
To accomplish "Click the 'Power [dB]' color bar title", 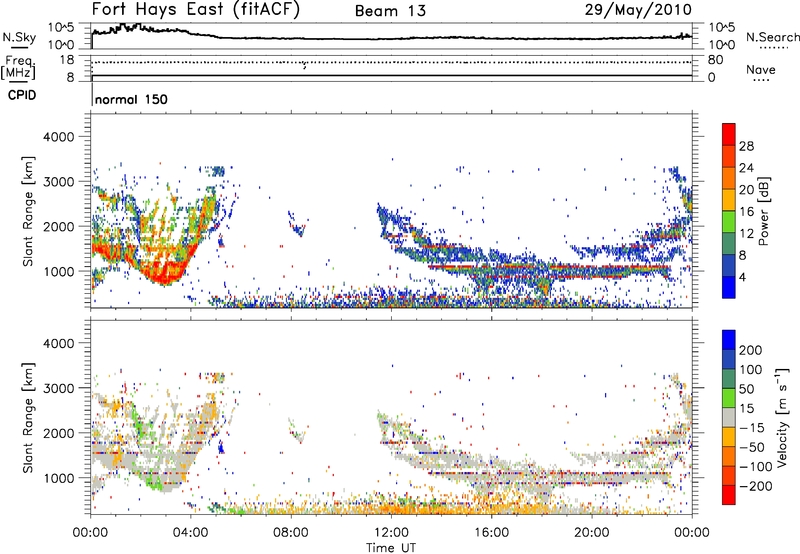I will click(763, 211).
